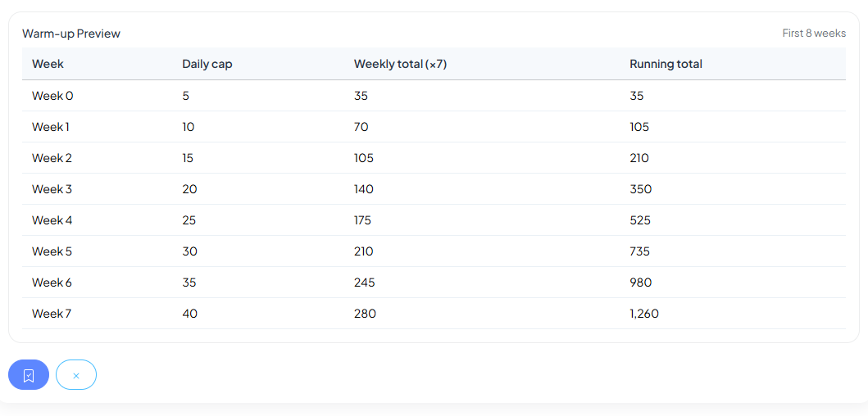This screenshot has height=416, width=868.
Task: Click the Week 7 weekly total 280
Action: 365,314
